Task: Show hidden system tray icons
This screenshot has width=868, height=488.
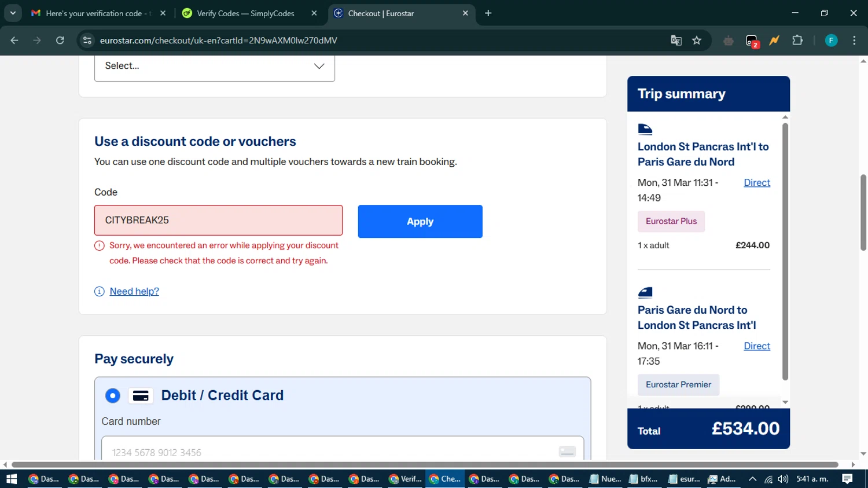Action: click(x=752, y=479)
